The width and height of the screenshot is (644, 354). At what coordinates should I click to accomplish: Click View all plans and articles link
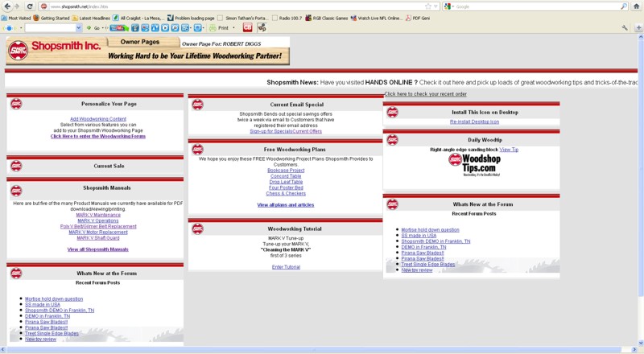tap(286, 205)
